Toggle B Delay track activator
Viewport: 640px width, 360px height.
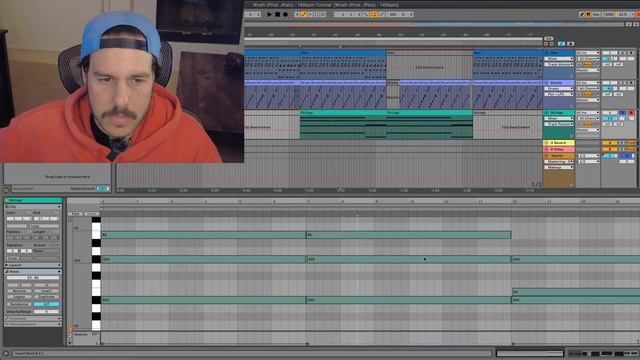tap(610, 149)
